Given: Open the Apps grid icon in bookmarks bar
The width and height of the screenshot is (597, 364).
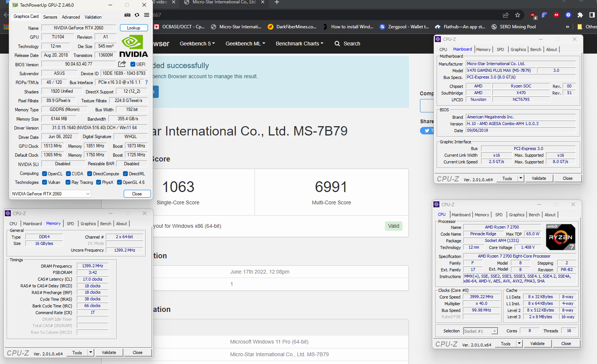Looking at the screenshot, I should click(6, 27).
